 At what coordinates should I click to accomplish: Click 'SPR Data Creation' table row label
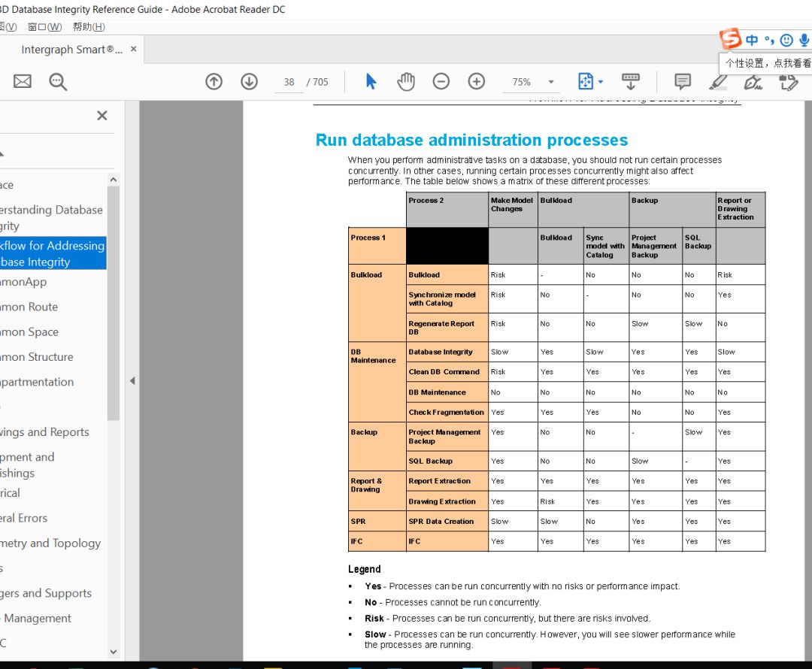(x=441, y=522)
